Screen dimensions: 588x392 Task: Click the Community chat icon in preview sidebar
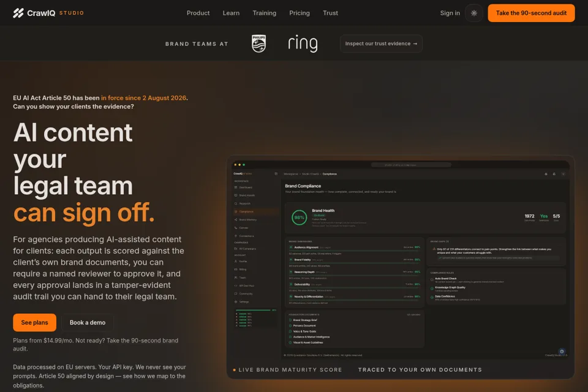236,294
